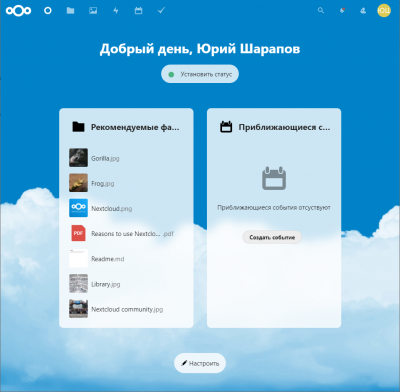
Task: Open the Photos app icon
Action: 93,11
